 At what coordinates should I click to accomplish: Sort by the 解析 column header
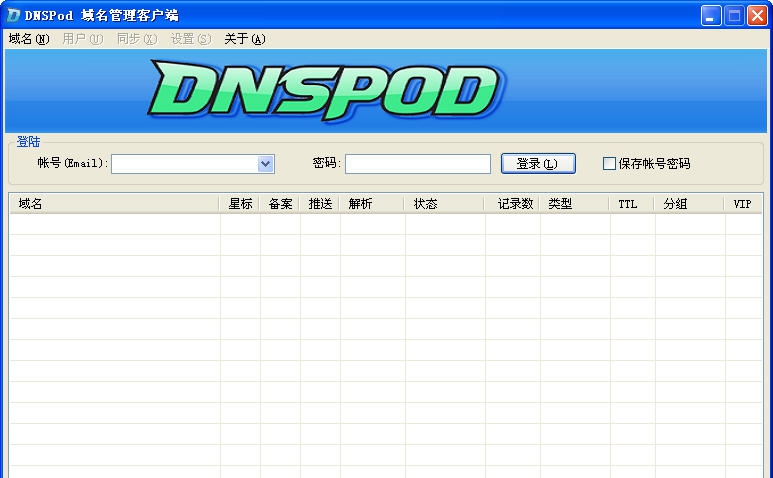372,204
